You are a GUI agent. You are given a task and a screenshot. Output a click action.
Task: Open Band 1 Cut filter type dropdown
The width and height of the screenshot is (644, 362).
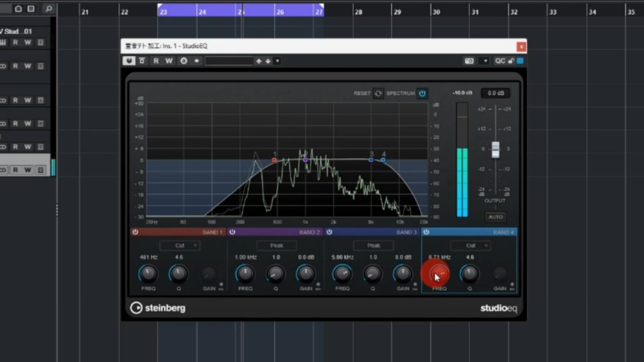click(x=179, y=246)
